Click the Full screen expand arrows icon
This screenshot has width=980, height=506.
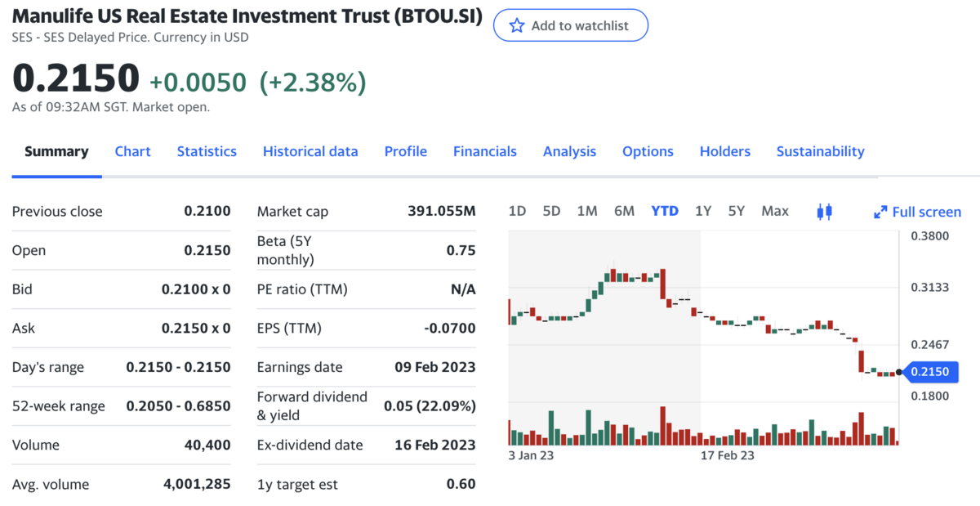[880, 213]
